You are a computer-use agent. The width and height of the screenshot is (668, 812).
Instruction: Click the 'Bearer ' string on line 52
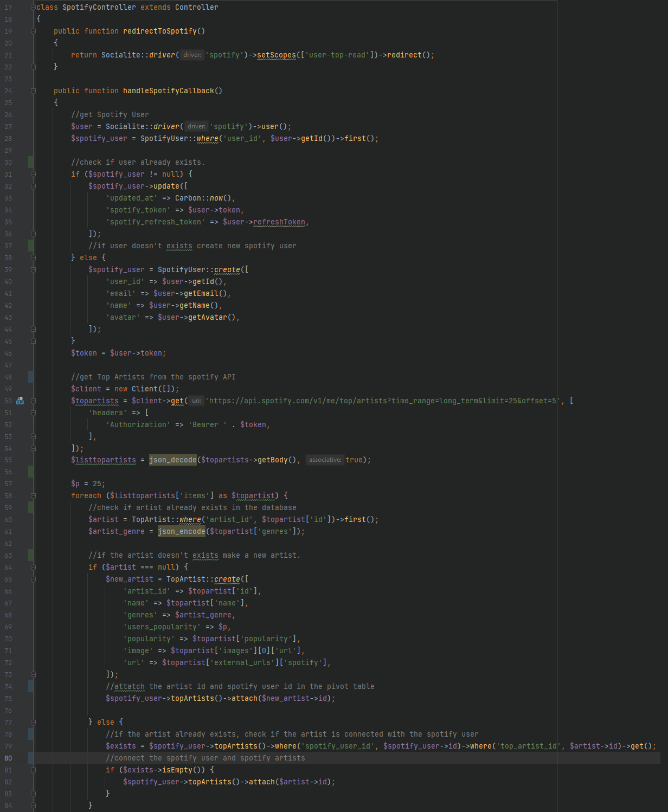coord(208,425)
